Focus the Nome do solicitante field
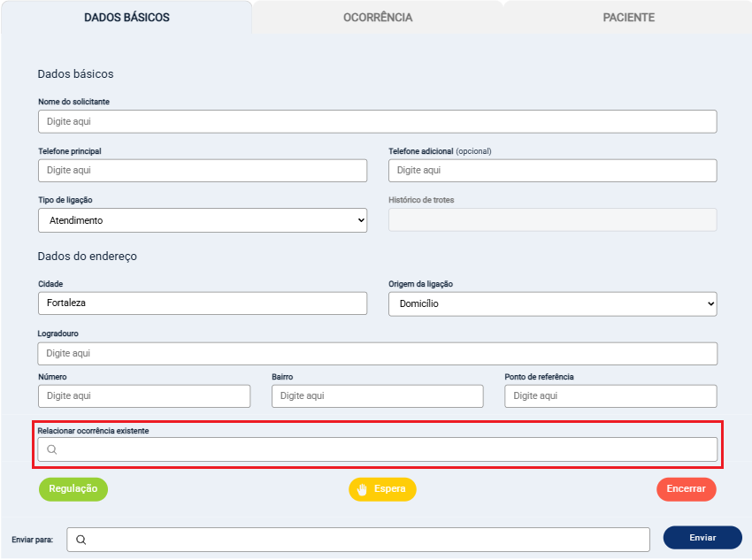The height and width of the screenshot is (560, 752). [377, 121]
